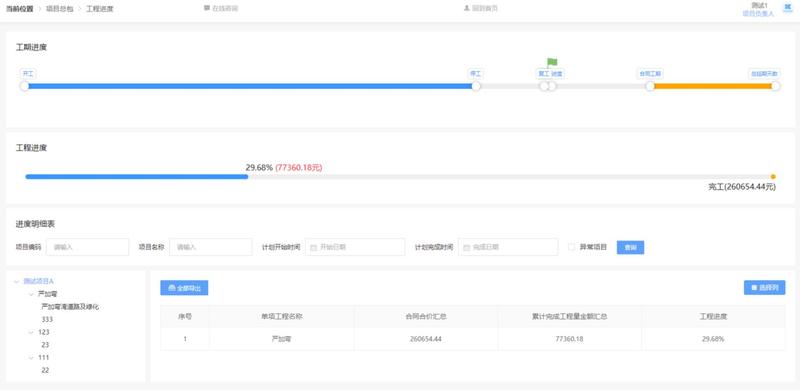Click the 复工 handle on the schedule bar
800x390 pixels.
point(544,86)
